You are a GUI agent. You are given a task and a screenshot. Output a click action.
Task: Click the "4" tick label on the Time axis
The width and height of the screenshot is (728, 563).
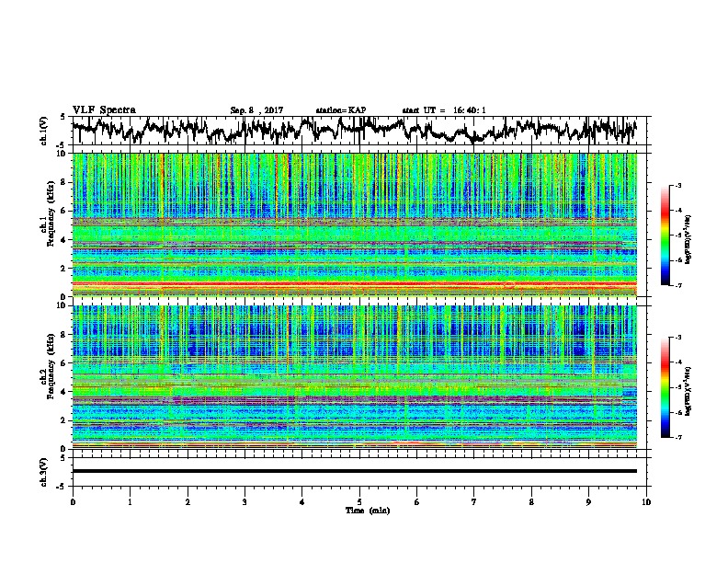tap(302, 502)
